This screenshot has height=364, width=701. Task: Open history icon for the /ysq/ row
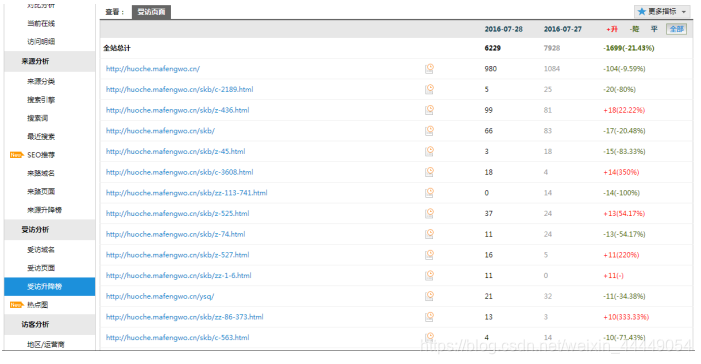click(429, 296)
